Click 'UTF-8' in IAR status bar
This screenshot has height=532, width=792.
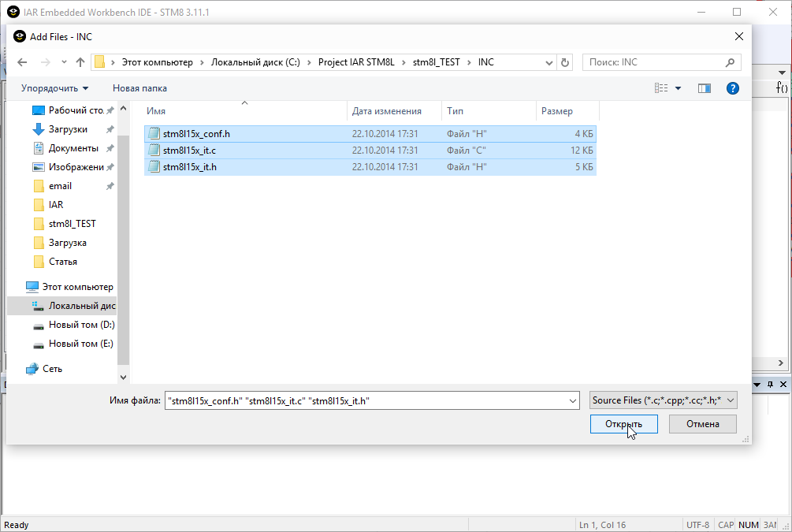697,525
